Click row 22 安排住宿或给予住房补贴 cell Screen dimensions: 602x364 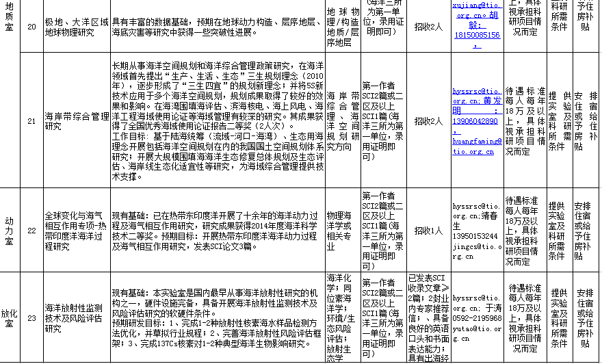tap(587, 231)
